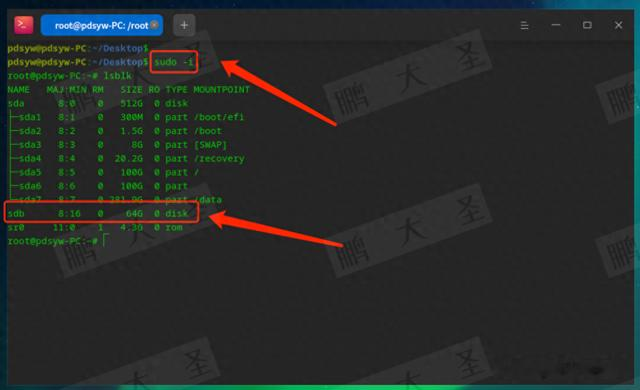Click the MOUNTPOINT column header
640x390 pixels.
[x=221, y=90]
